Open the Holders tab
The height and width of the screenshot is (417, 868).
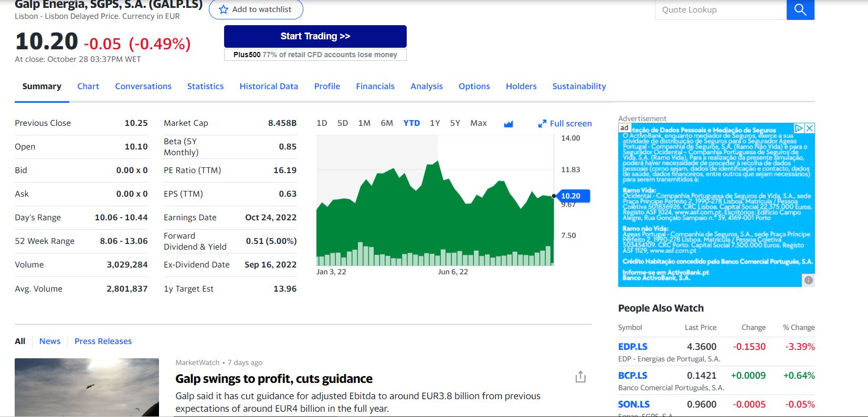[521, 87]
